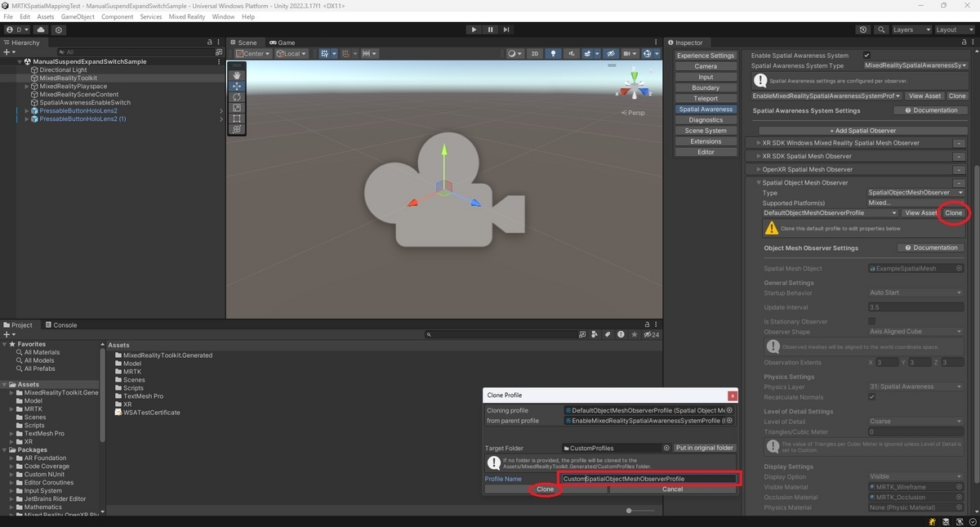Viewport: 980px width, 527px height.
Task: Click the Profile Name text field
Action: click(649, 479)
